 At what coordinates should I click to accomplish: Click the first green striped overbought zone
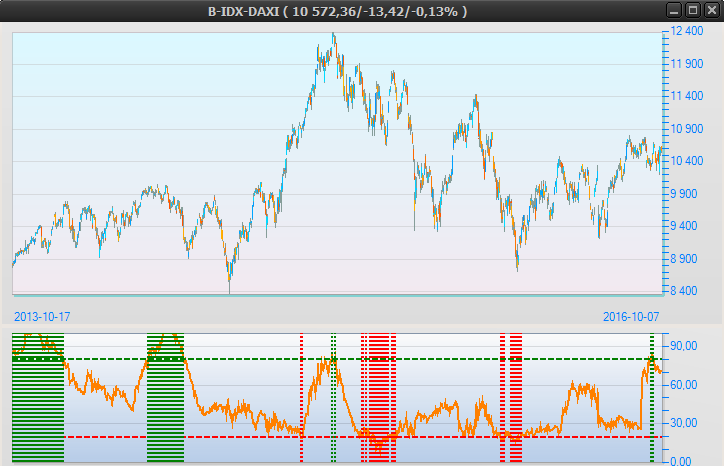coord(38,398)
